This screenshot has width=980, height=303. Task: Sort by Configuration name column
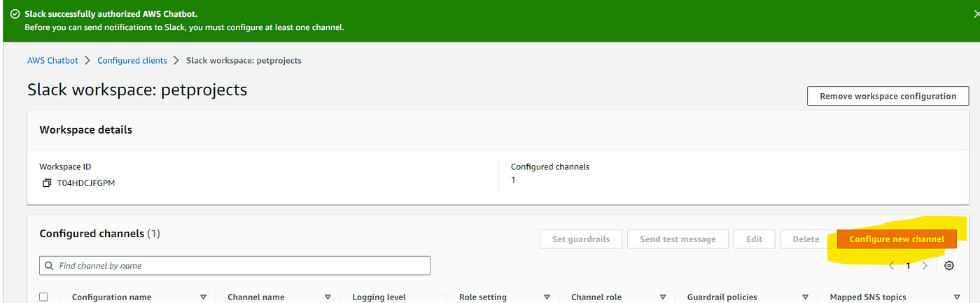pyautogui.click(x=203, y=297)
